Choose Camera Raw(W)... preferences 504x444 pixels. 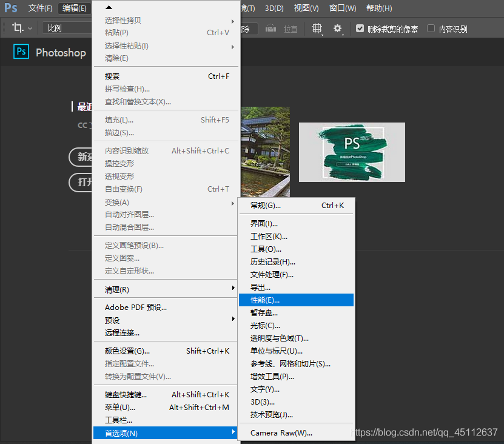pos(297,432)
